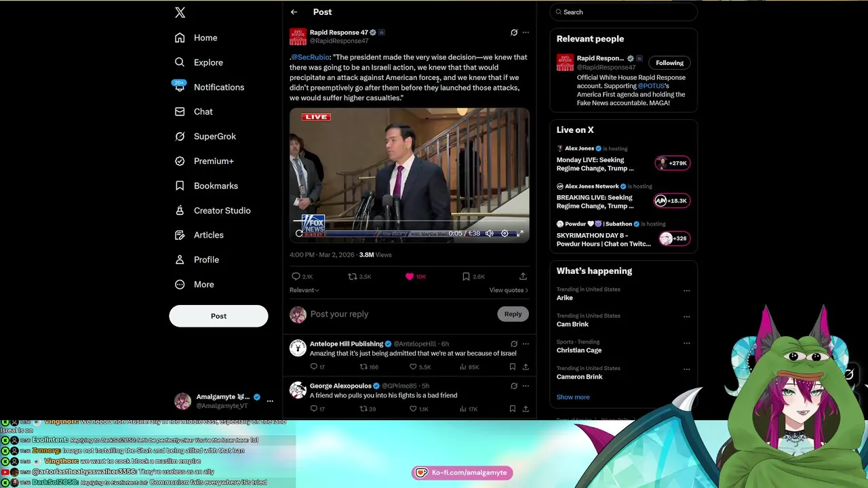Open video settings gear icon
868x488 pixels.
pos(505,233)
